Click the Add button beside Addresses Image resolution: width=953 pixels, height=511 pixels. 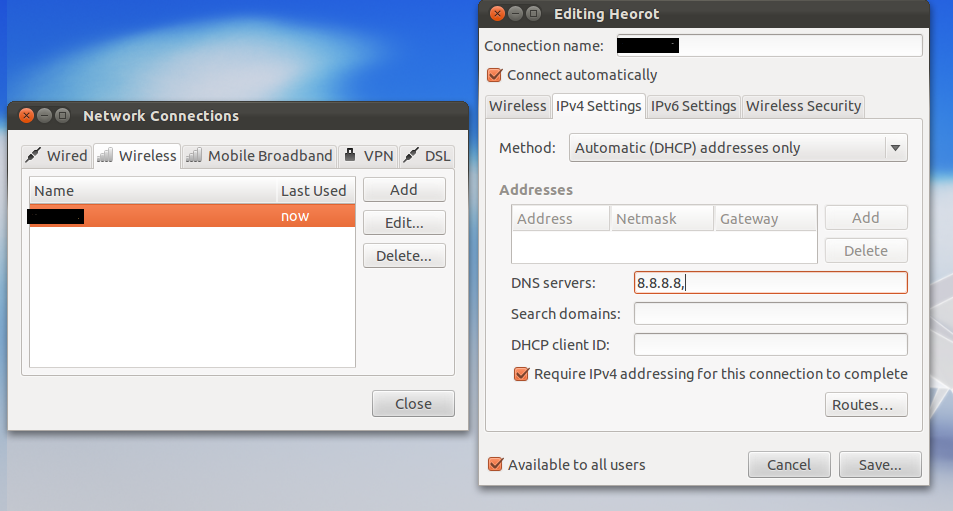point(866,218)
